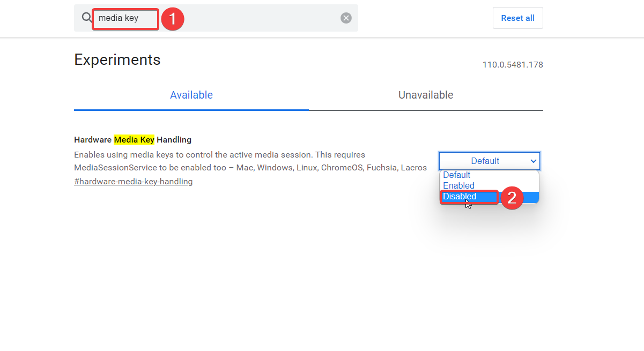Select the highlighted Media Key text in flag title
This screenshot has width=644, height=351.
click(x=134, y=139)
